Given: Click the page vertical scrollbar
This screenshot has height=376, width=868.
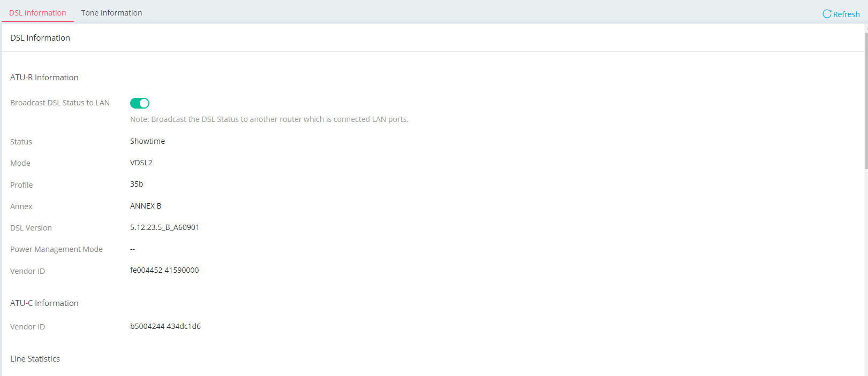Looking at the screenshot, I should (x=866, y=102).
